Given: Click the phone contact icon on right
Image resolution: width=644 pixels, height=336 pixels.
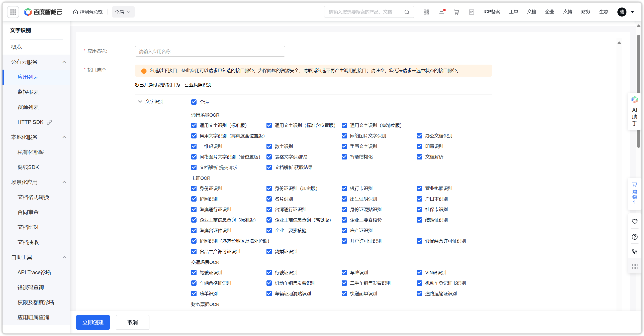Looking at the screenshot, I should click(634, 252).
